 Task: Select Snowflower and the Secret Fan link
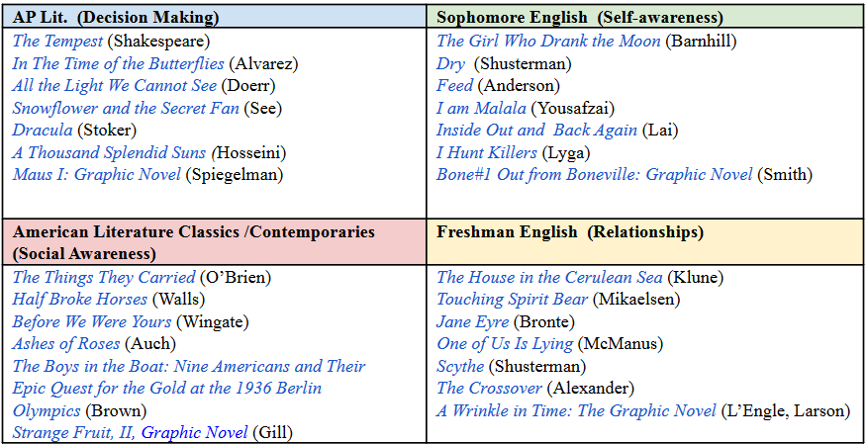pyautogui.click(x=126, y=108)
